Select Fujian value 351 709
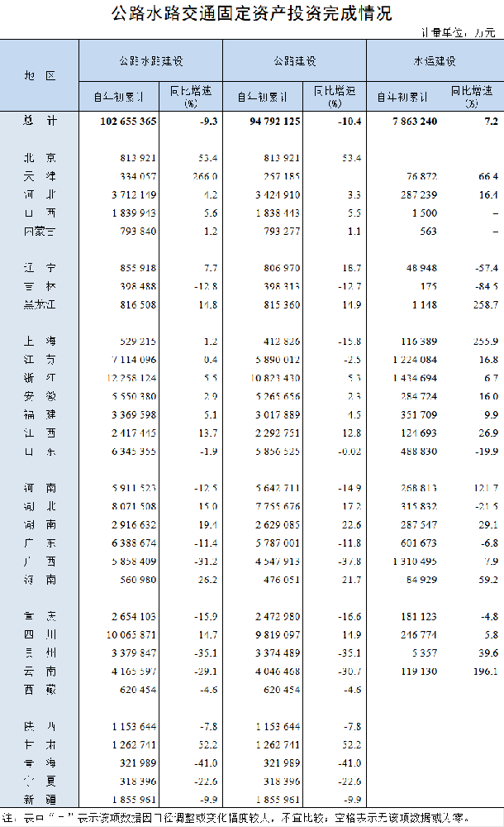Screen dimensions: 504x827 coord(419,414)
